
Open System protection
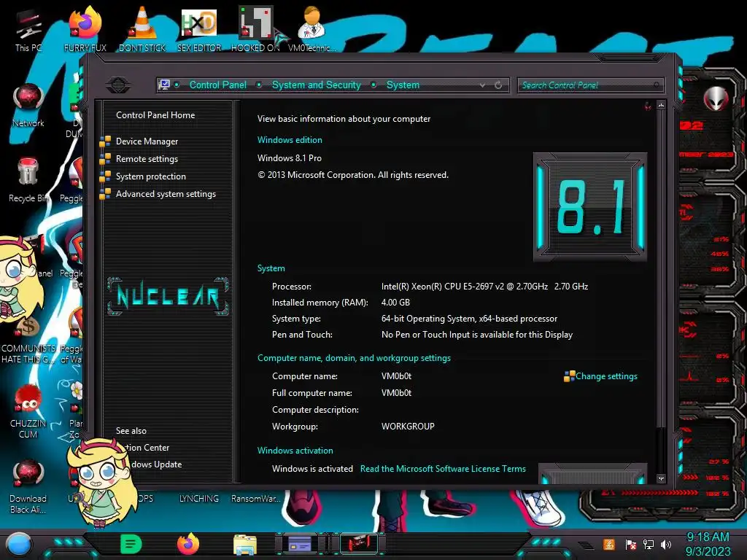click(150, 176)
